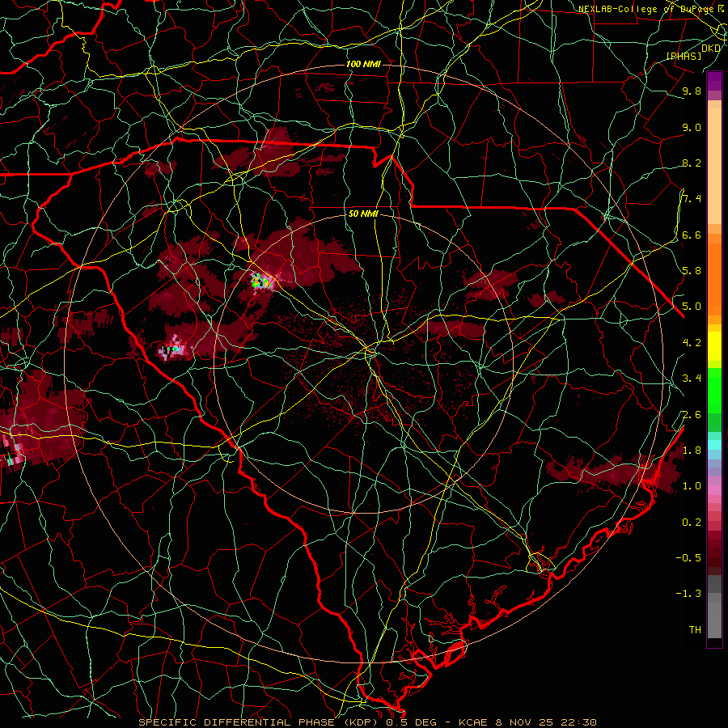Click the 4.2 value on the scale
This screenshot has width=728, height=728.
(x=692, y=343)
